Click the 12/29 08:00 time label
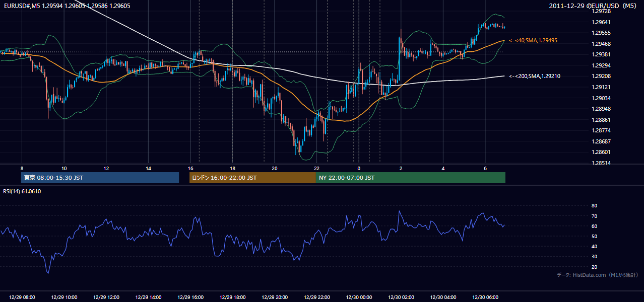 pos(22,297)
